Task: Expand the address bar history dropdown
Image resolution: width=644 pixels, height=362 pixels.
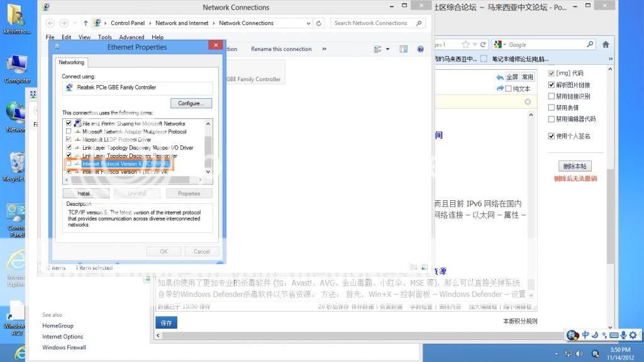Action: coord(308,23)
